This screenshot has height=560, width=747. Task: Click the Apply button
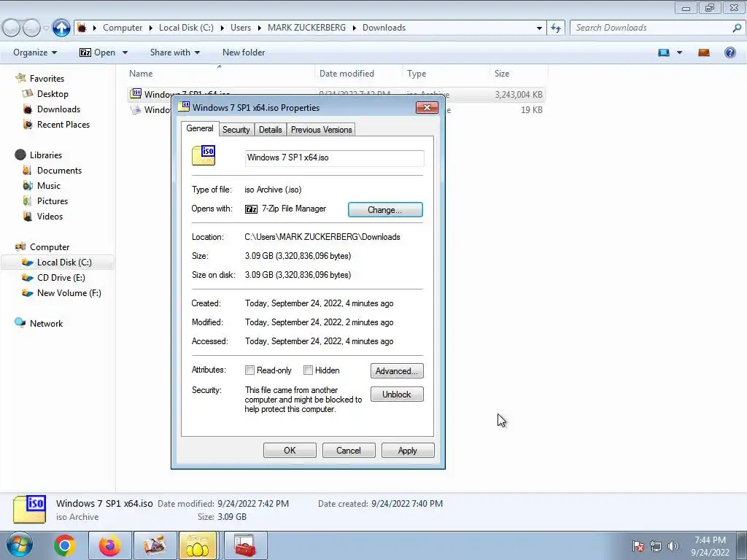coord(408,451)
